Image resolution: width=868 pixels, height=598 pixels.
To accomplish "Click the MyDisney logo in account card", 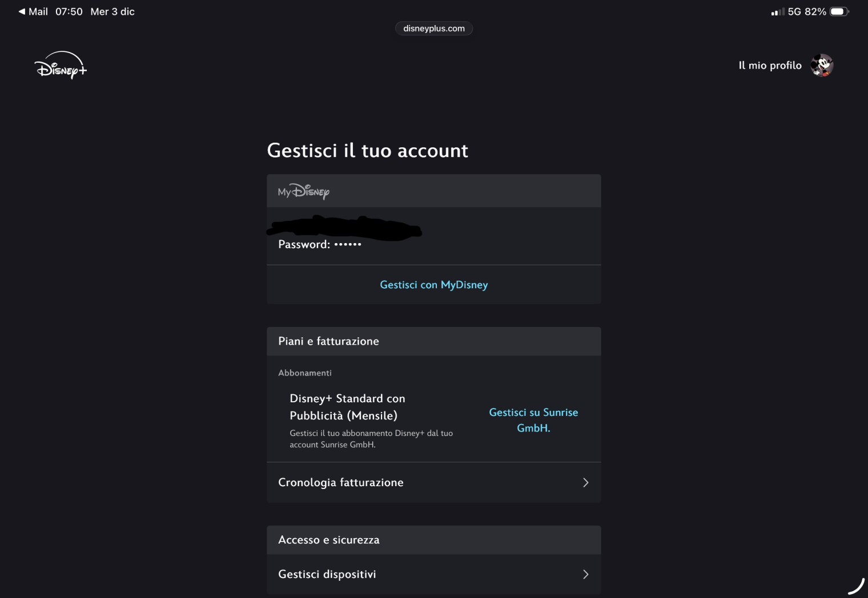I will [x=304, y=191].
